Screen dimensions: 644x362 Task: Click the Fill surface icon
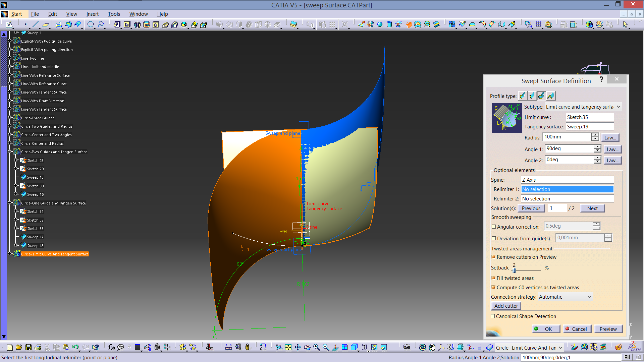coord(418,24)
